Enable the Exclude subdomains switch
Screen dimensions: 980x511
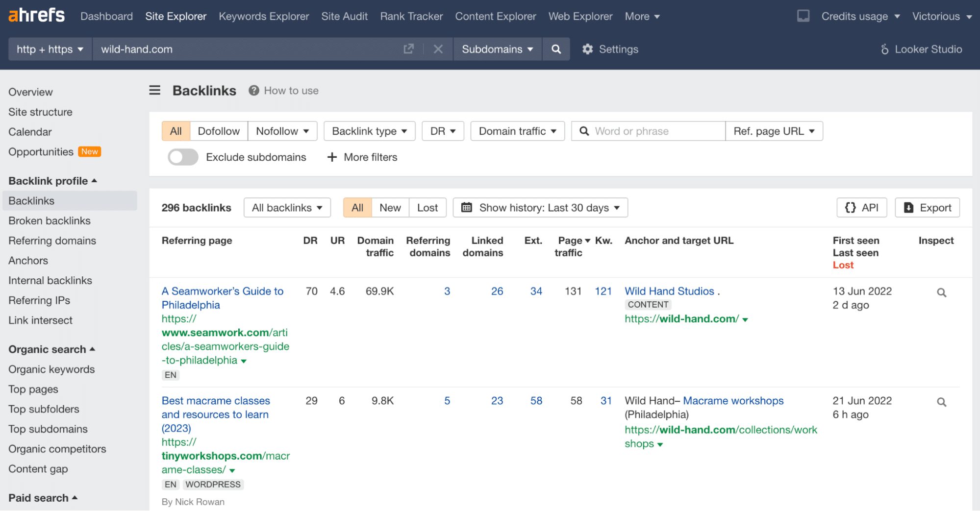[183, 157]
